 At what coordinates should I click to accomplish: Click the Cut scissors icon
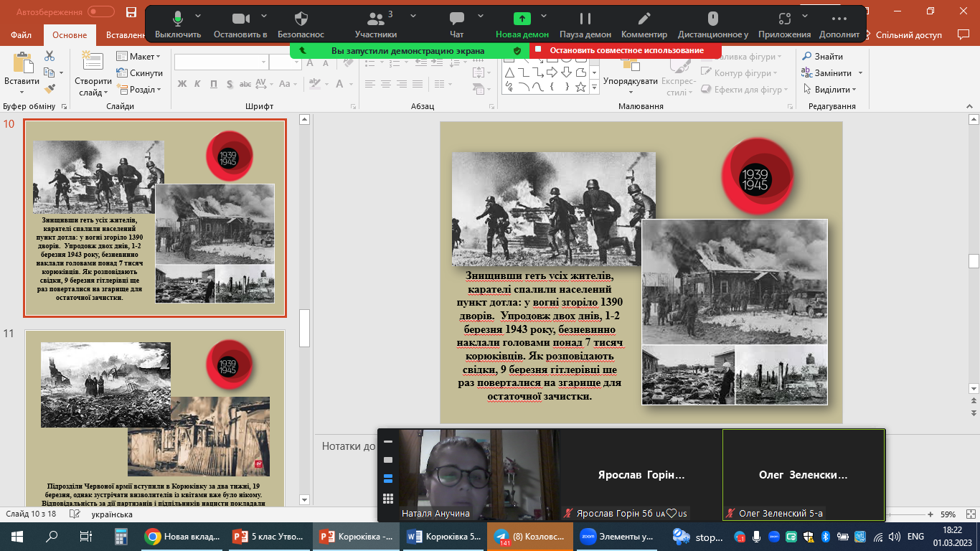(50, 56)
